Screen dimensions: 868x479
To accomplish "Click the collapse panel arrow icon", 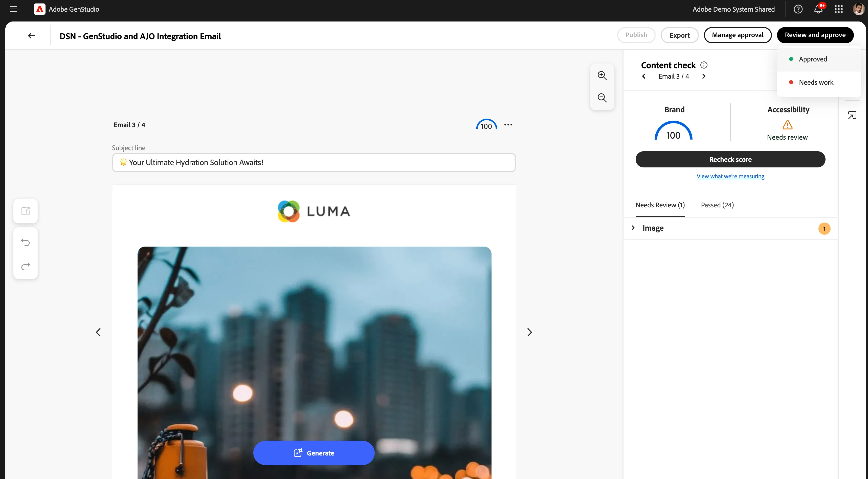I will tap(852, 115).
